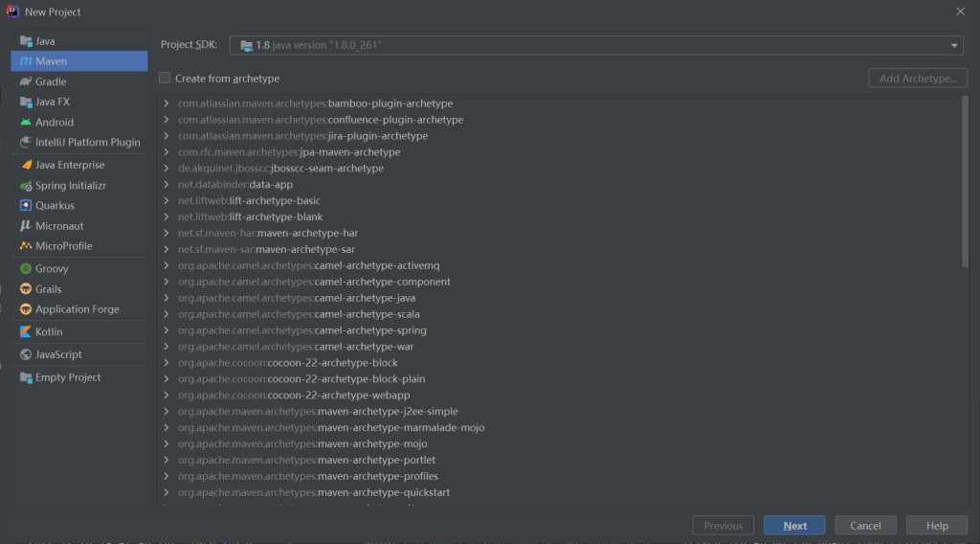Open the Project SDK dropdown arrow
980x544 pixels.
click(954, 46)
